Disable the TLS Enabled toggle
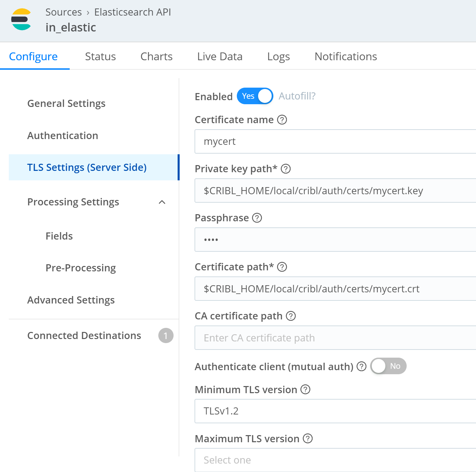This screenshot has height=472, width=476. (x=255, y=96)
